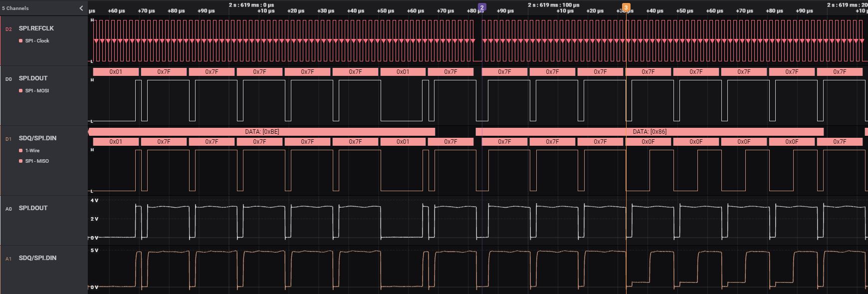
Task: Click the DATA: [0xBE] 1-Wire bubble
Action: tap(262, 132)
